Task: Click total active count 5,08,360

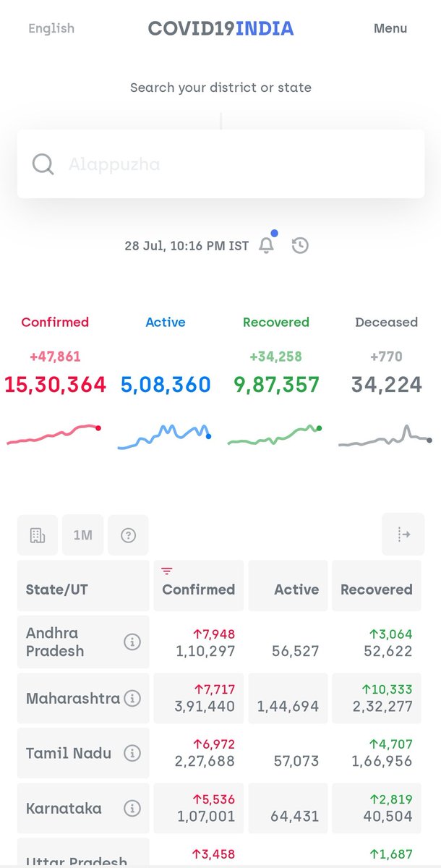Action: (166, 385)
